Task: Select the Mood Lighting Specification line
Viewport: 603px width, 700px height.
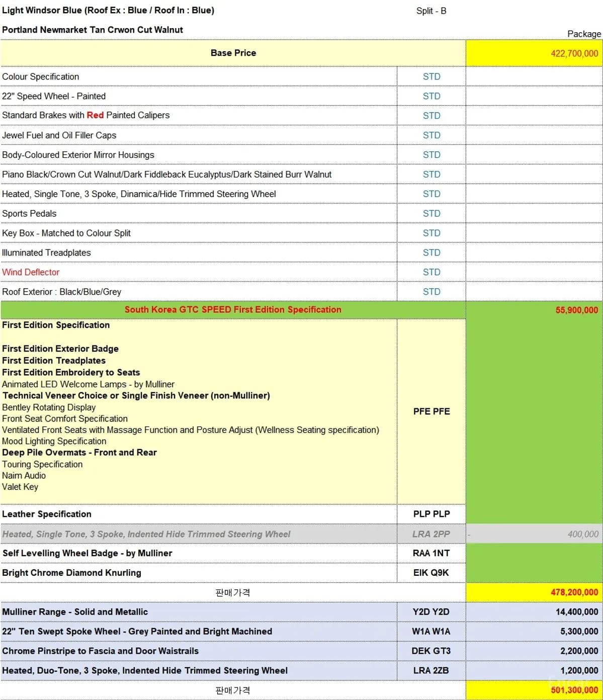Action: point(54,441)
